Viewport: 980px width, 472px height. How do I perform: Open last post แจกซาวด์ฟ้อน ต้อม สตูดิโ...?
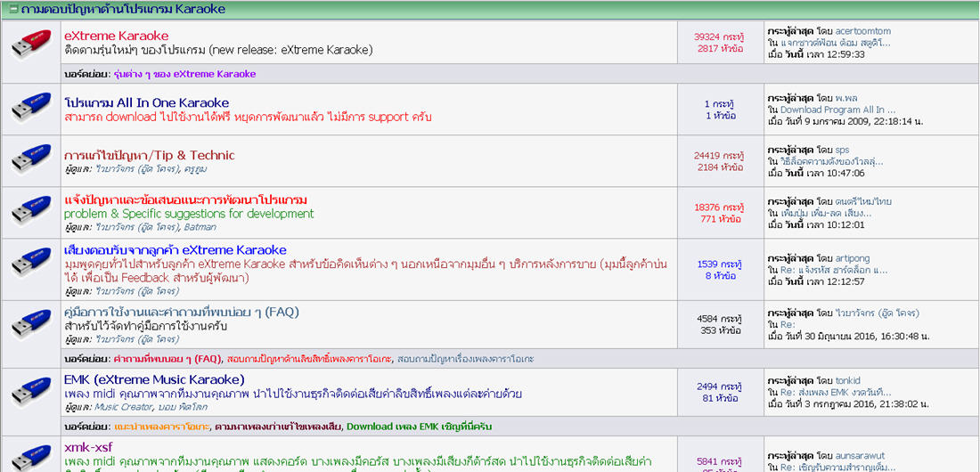(836, 43)
